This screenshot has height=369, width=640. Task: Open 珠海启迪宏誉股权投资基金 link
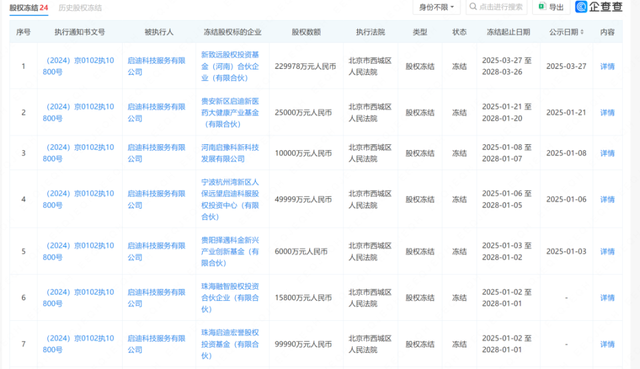click(x=230, y=344)
